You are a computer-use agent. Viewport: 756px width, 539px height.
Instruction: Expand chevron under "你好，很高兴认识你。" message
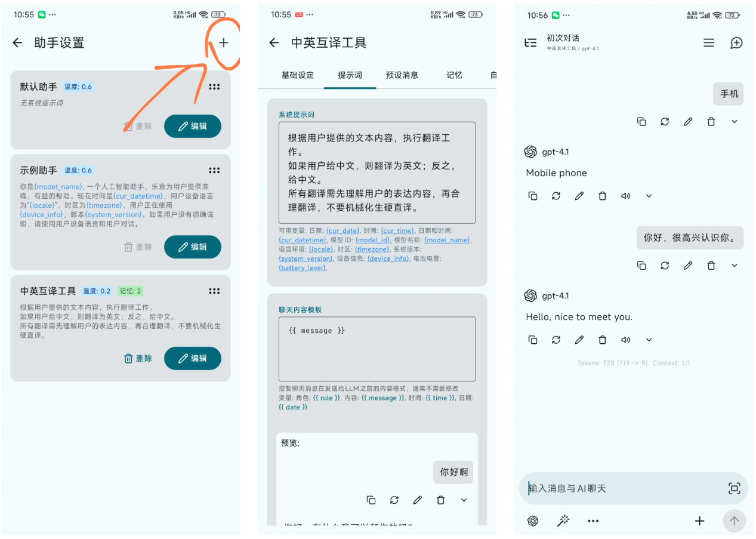[x=734, y=266]
